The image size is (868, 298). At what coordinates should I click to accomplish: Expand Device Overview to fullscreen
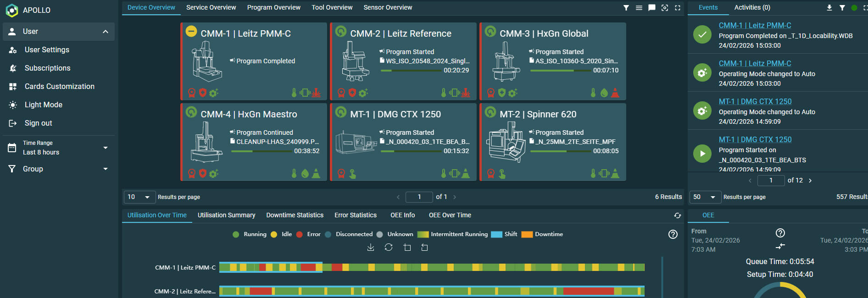678,8
